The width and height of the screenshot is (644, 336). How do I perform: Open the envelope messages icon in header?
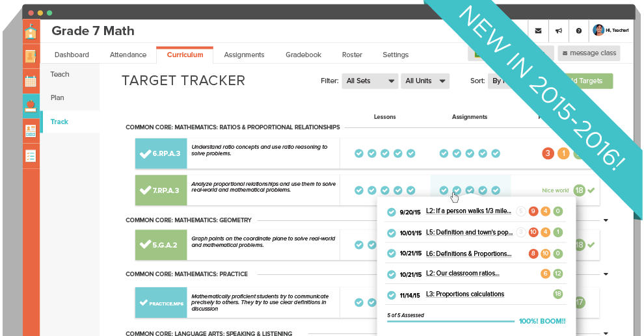(x=538, y=31)
